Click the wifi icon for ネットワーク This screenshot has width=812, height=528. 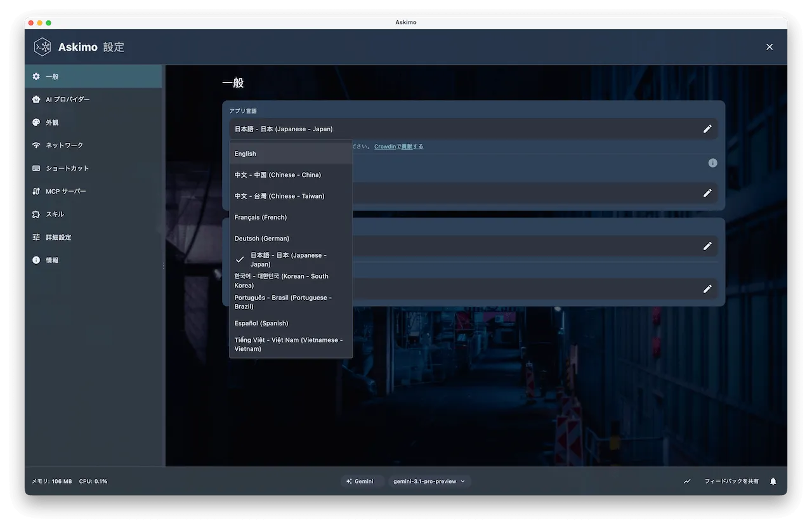pyautogui.click(x=36, y=145)
